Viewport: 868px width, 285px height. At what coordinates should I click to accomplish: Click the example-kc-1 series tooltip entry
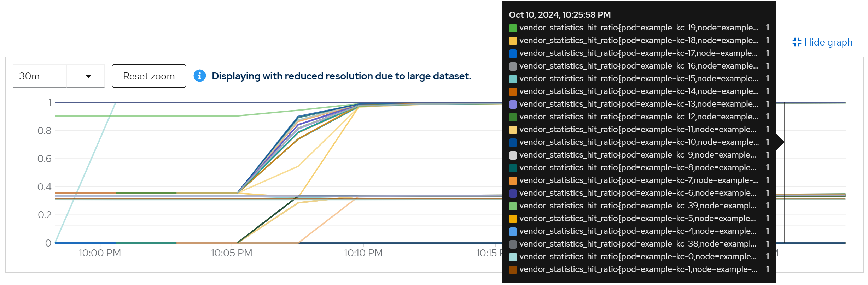(638, 269)
